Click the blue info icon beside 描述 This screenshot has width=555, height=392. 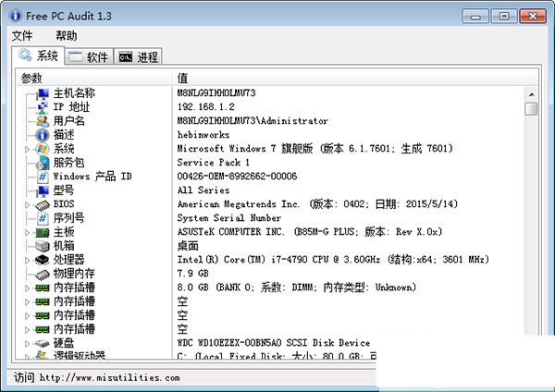43,135
